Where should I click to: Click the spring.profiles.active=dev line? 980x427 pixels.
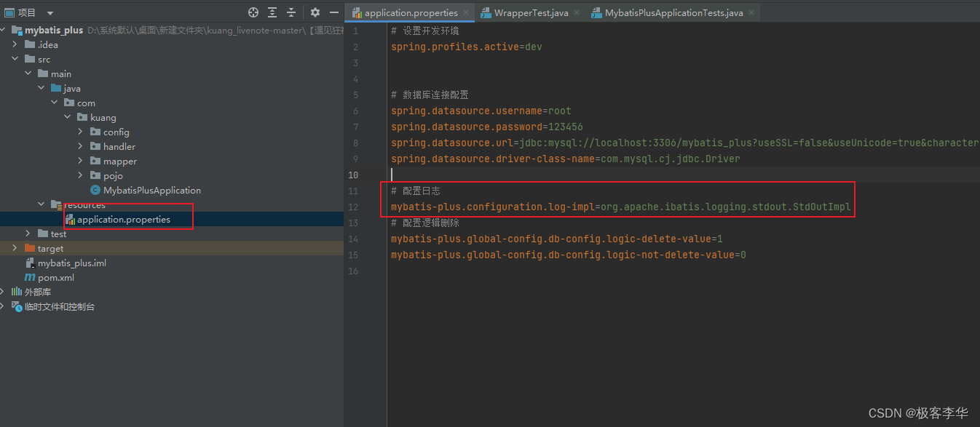(x=467, y=47)
